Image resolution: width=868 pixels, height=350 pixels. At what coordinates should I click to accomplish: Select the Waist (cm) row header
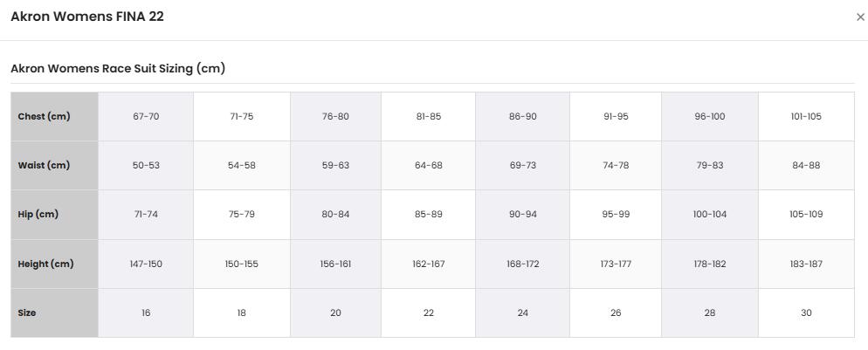pyautogui.click(x=54, y=165)
